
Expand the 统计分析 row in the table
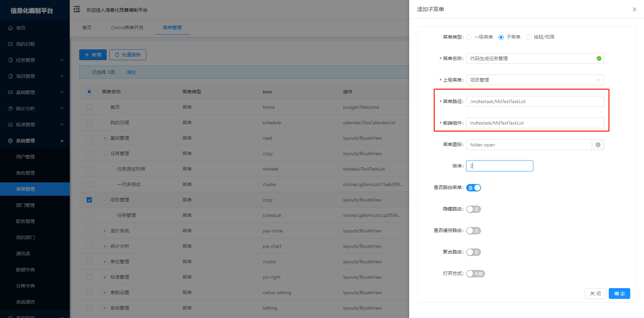105,246
